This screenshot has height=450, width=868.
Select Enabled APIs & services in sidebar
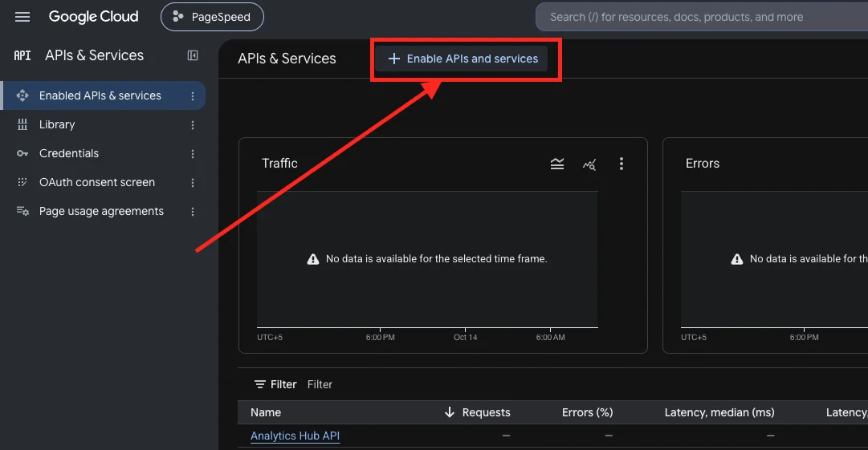coord(103,95)
